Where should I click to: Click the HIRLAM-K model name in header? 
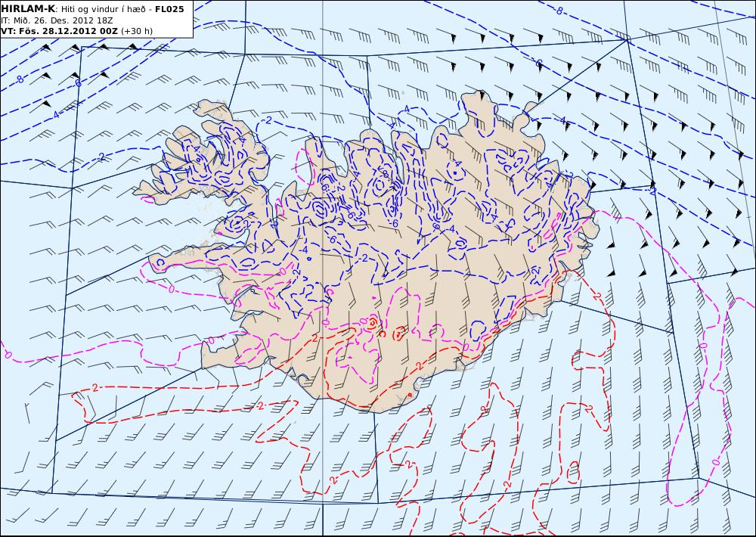coord(27,9)
